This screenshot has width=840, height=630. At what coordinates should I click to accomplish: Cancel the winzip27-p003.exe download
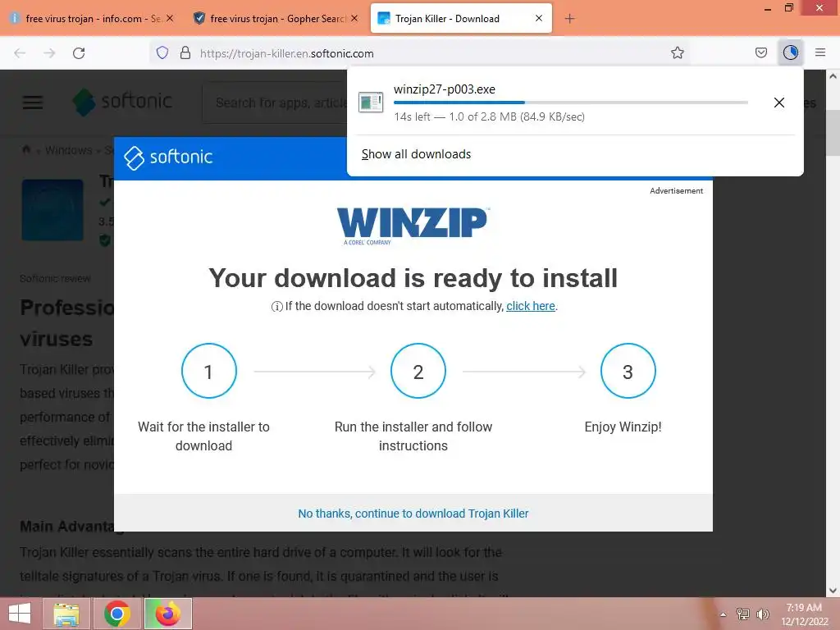[x=779, y=103]
